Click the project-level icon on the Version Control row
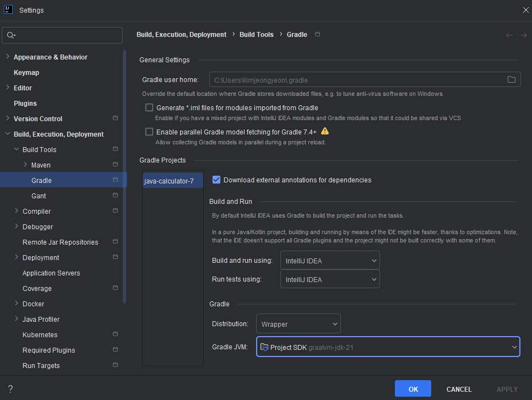 tap(115, 118)
